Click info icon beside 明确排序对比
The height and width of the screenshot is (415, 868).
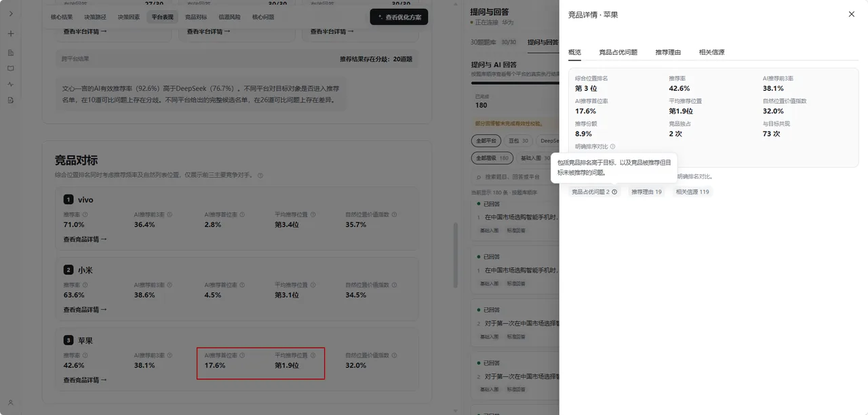[612, 146]
